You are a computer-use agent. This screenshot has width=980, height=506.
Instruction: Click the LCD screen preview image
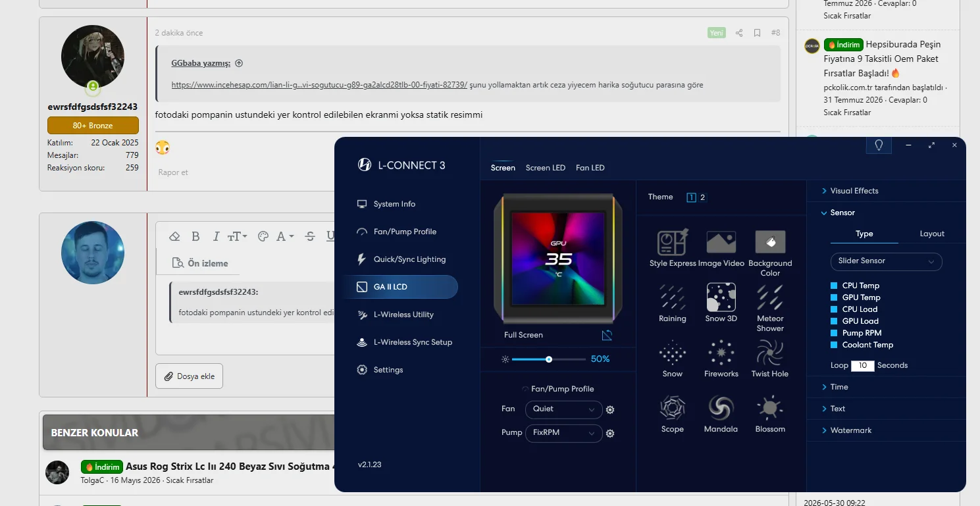[558, 257]
